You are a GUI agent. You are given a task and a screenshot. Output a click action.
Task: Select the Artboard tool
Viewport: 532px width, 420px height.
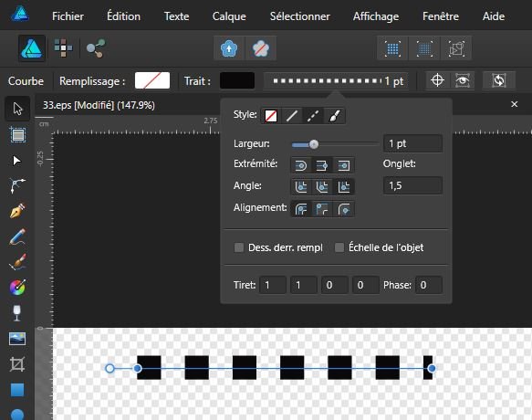pyautogui.click(x=17, y=135)
